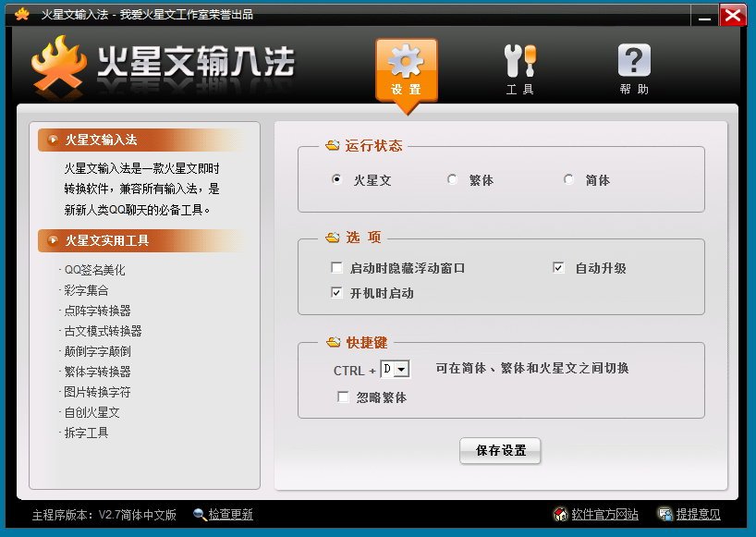Click the folder icon beside 运行状态

coord(333,145)
